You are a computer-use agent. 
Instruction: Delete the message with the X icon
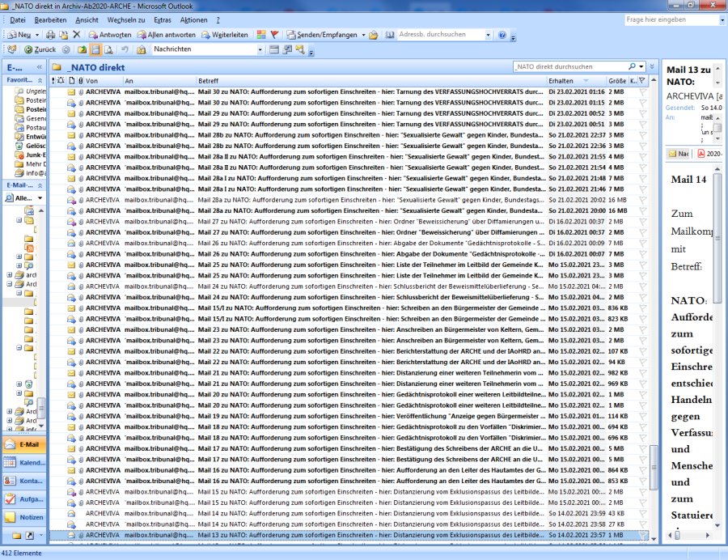[x=77, y=35]
